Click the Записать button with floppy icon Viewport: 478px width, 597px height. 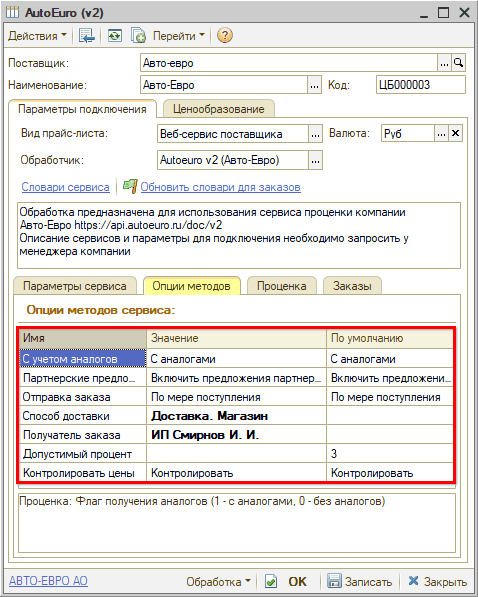pyautogui.click(x=359, y=581)
